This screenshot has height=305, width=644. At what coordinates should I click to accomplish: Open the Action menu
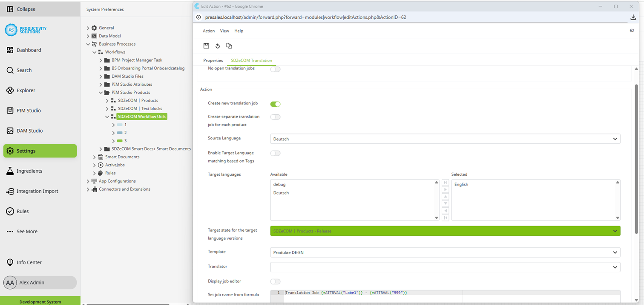coord(208,31)
